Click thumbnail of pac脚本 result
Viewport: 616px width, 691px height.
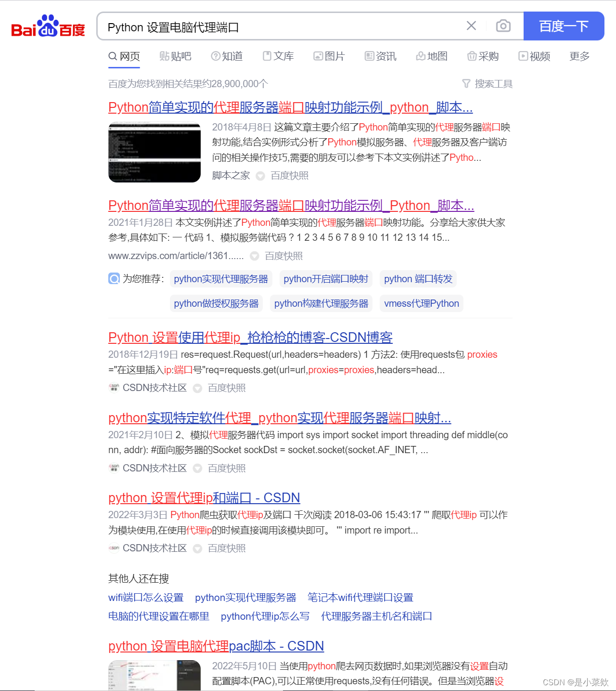tap(154, 675)
